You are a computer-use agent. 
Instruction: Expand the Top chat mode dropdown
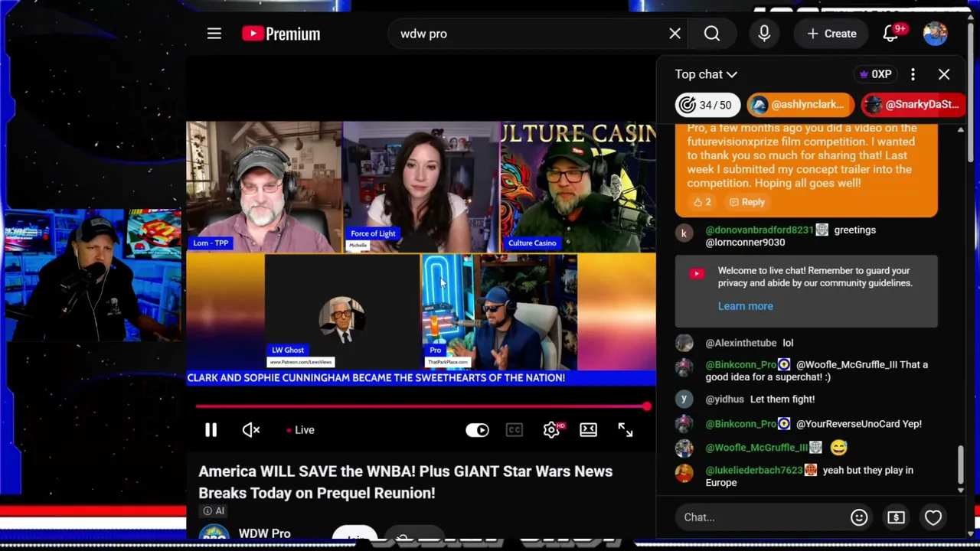tap(705, 74)
